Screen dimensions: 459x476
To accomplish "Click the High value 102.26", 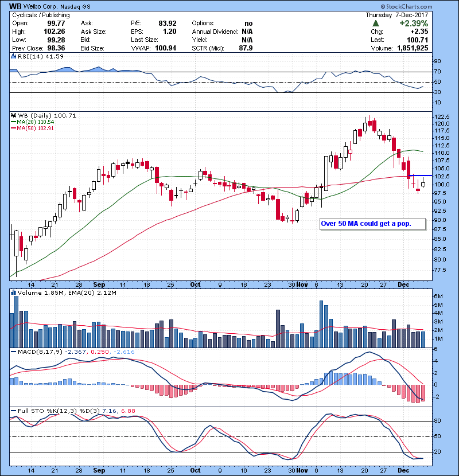I will (x=55, y=32).
